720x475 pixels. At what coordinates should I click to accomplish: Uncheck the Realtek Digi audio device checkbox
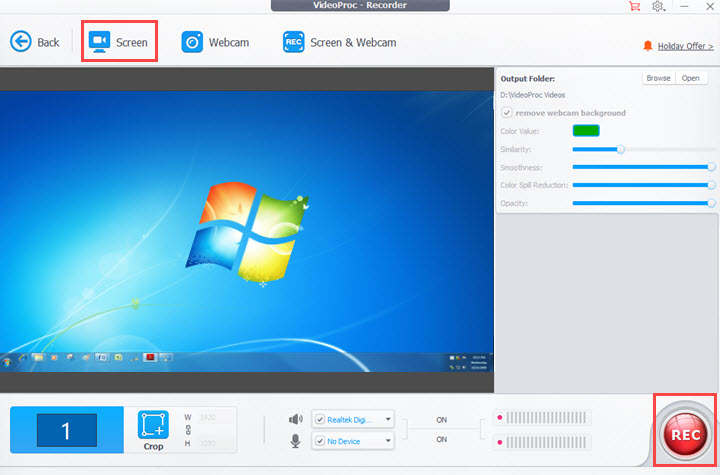tap(320, 419)
